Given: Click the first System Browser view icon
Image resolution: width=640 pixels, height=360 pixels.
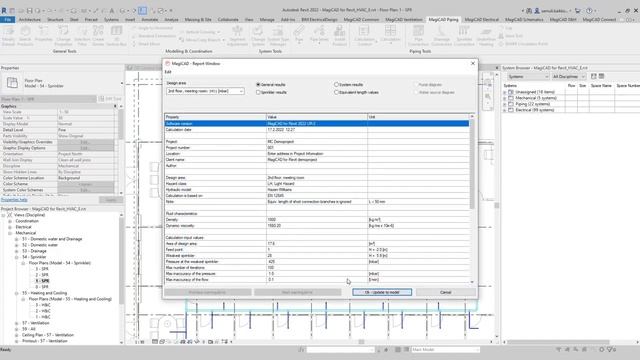Looking at the screenshot, I should coord(593,76).
